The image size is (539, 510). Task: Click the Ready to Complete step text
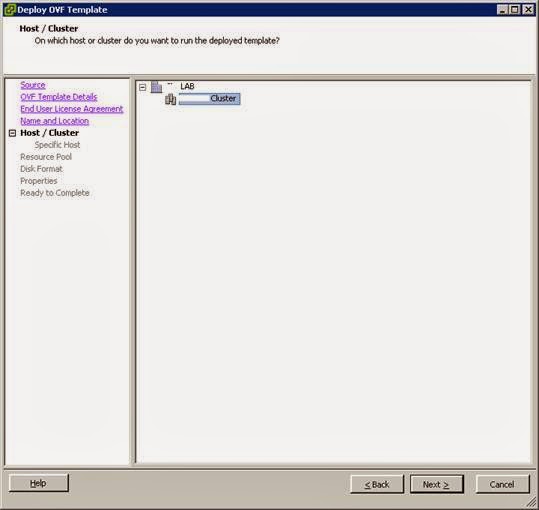55,193
